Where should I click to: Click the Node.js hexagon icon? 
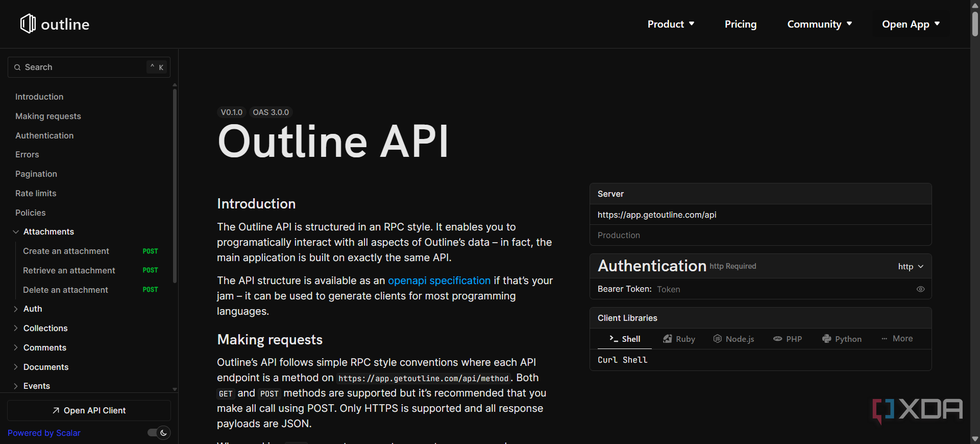[717, 339]
